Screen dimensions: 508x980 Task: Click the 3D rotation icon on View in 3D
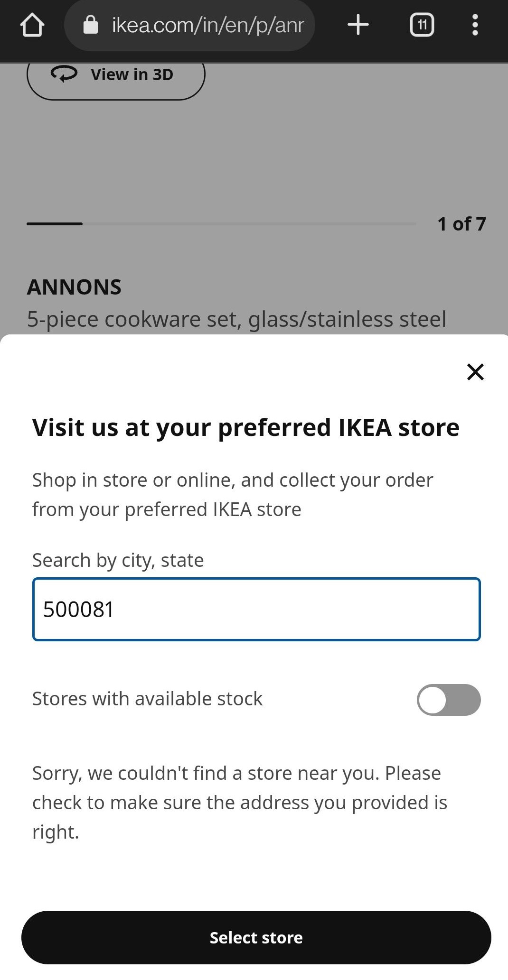[x=65, y=74]
